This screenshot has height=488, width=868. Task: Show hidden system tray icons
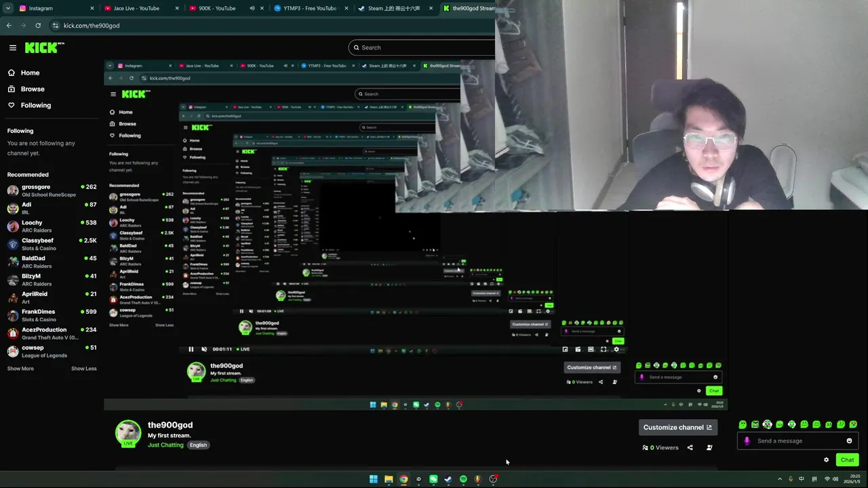(780, 479)
